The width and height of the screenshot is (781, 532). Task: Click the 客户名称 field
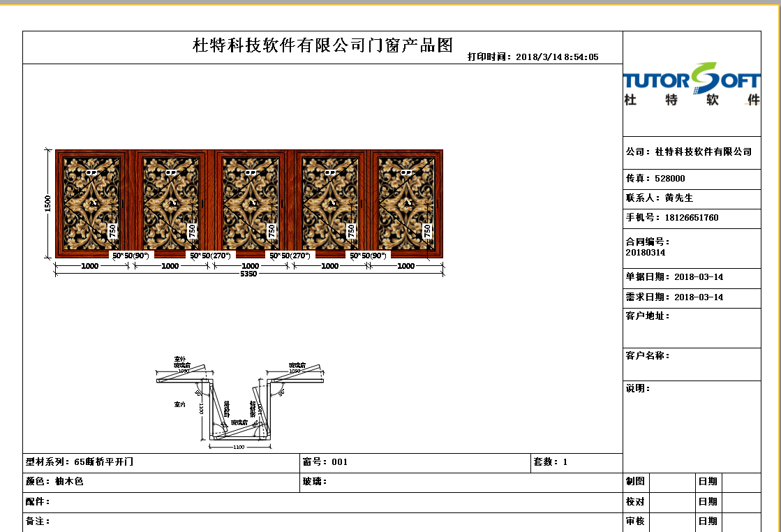pyautogui.click(x=692, y=364)
